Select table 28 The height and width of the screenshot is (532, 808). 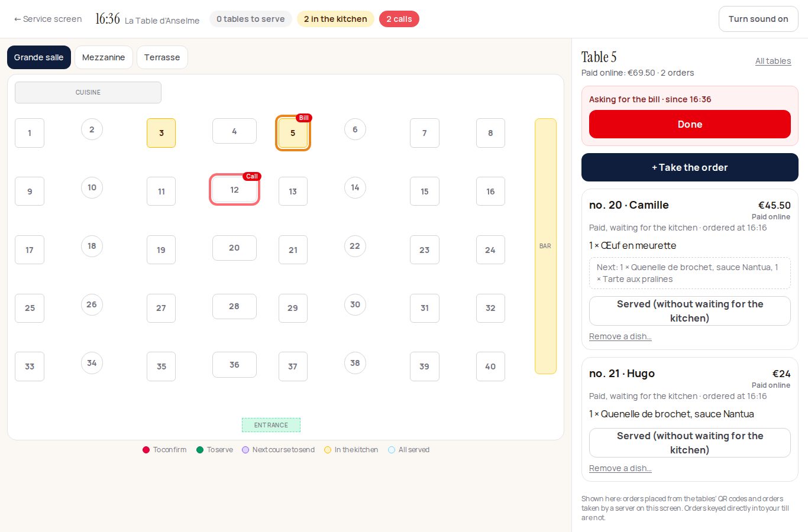234,306
